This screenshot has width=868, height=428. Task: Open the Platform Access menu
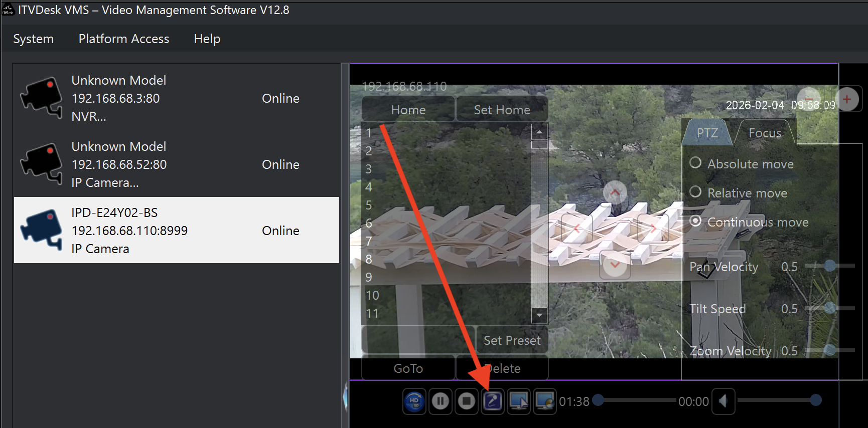click(123, 39)
